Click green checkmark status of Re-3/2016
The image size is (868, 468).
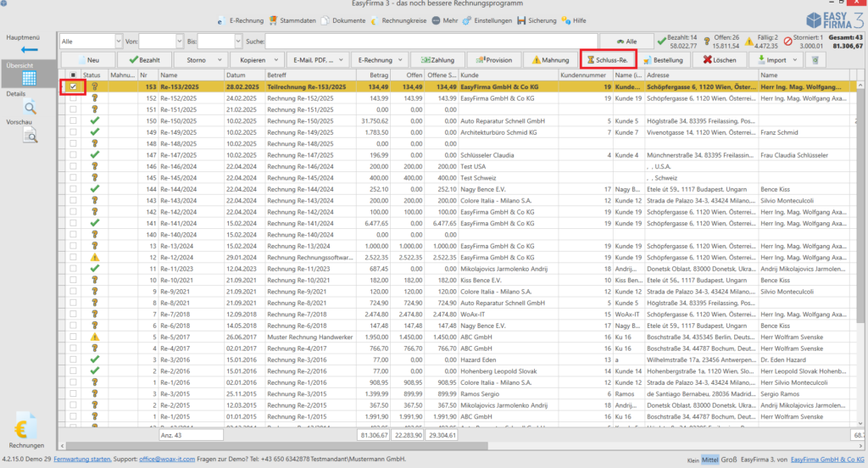pos(95,359)
